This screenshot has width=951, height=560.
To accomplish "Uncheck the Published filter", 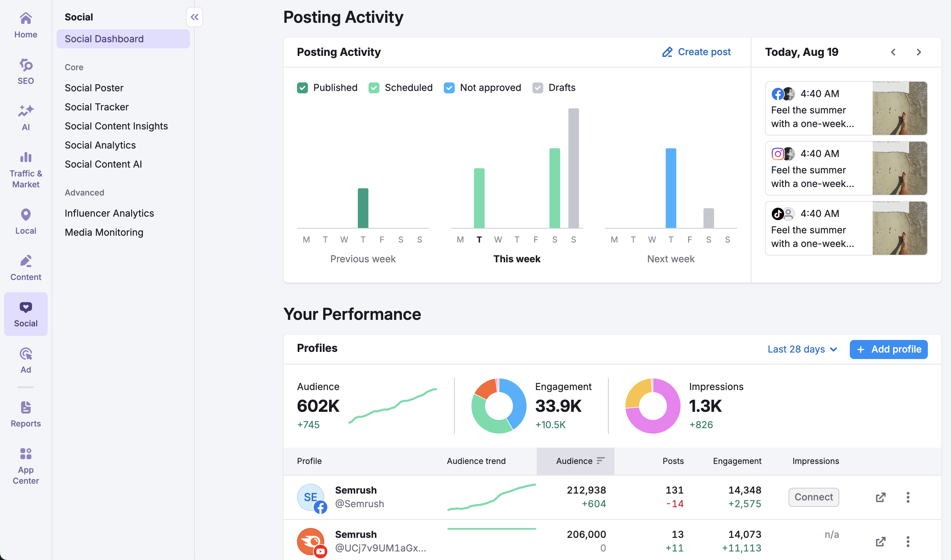I will [x=303, y=88].
